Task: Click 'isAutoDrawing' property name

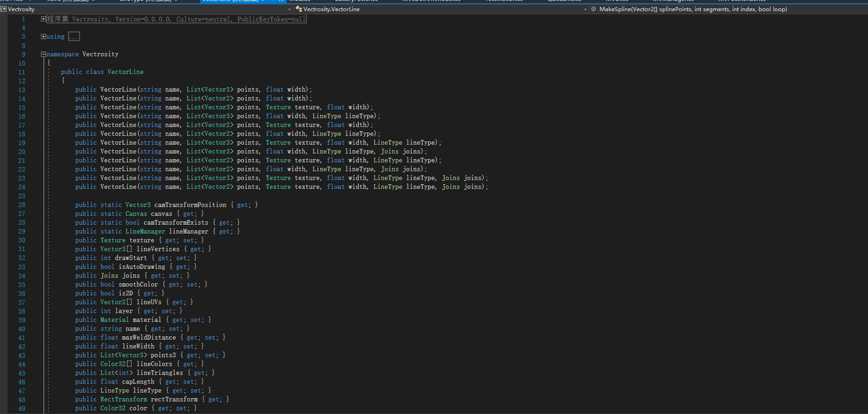Action: [x=142, y=267]
